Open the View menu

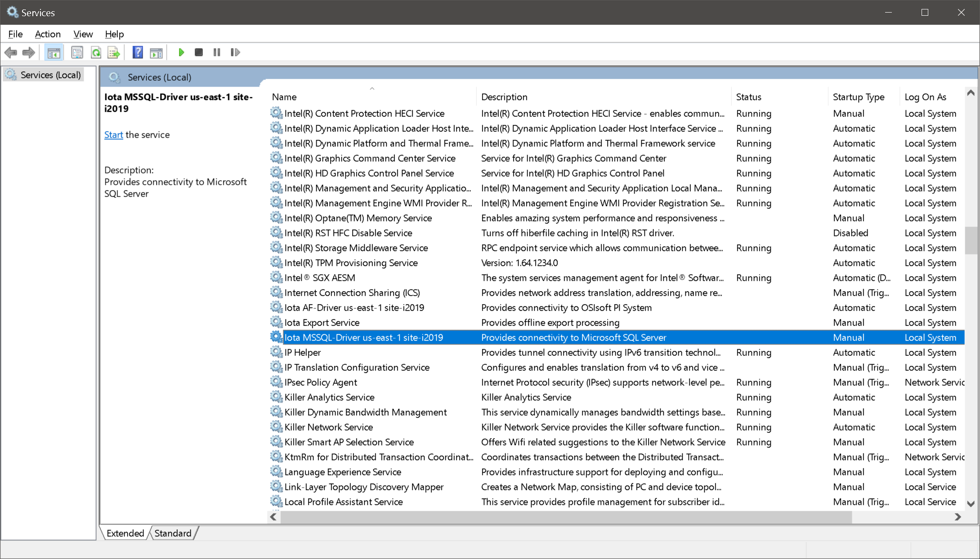point(83,34)
